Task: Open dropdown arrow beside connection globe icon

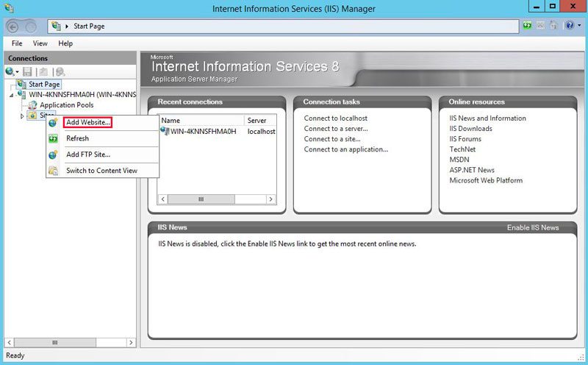Action: coord(17,72)
